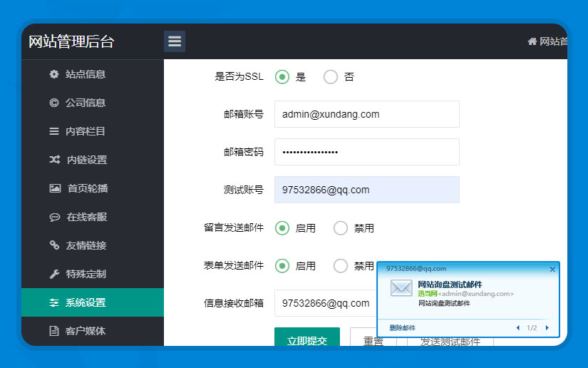This screenshot has height=368, width=588.
Task: Click the chain link icon for 友情链接
Action: tap(54, 245)
